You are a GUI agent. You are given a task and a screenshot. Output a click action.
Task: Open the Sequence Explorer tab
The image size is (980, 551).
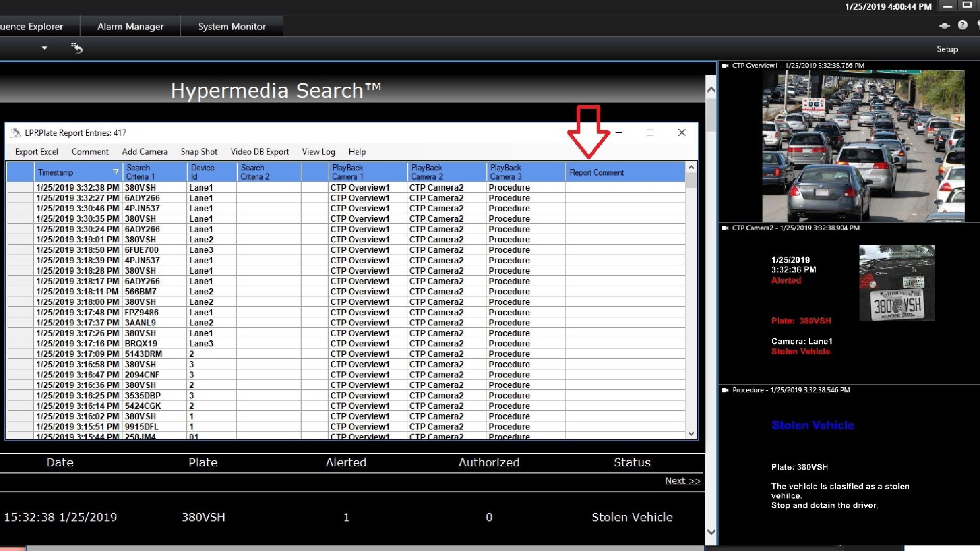[x=36, y=26]
